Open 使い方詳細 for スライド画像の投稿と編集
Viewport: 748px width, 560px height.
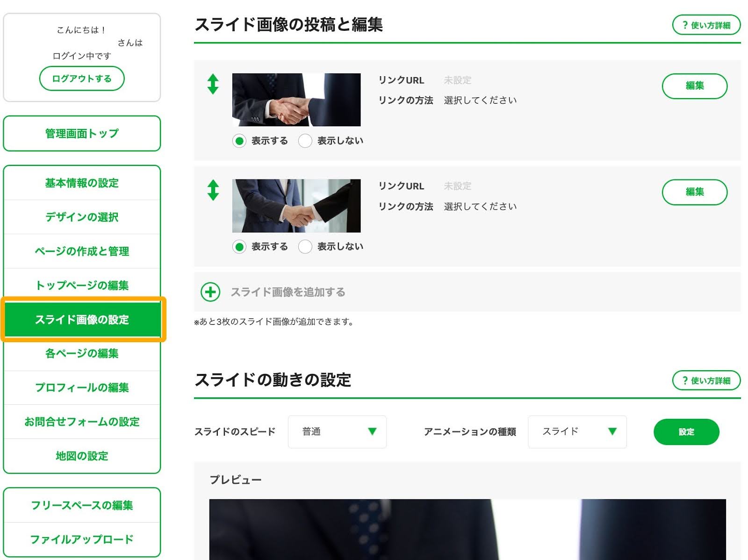coord(706,25)
